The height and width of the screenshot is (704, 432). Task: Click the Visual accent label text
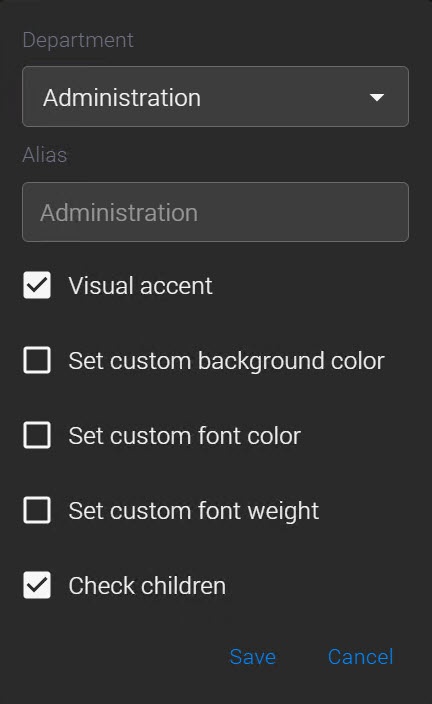pos(140,286)
